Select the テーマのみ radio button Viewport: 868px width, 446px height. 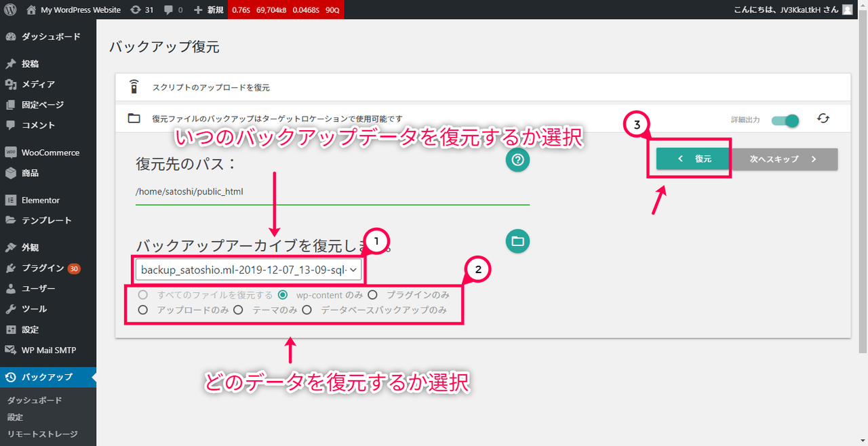click(238, 310)
